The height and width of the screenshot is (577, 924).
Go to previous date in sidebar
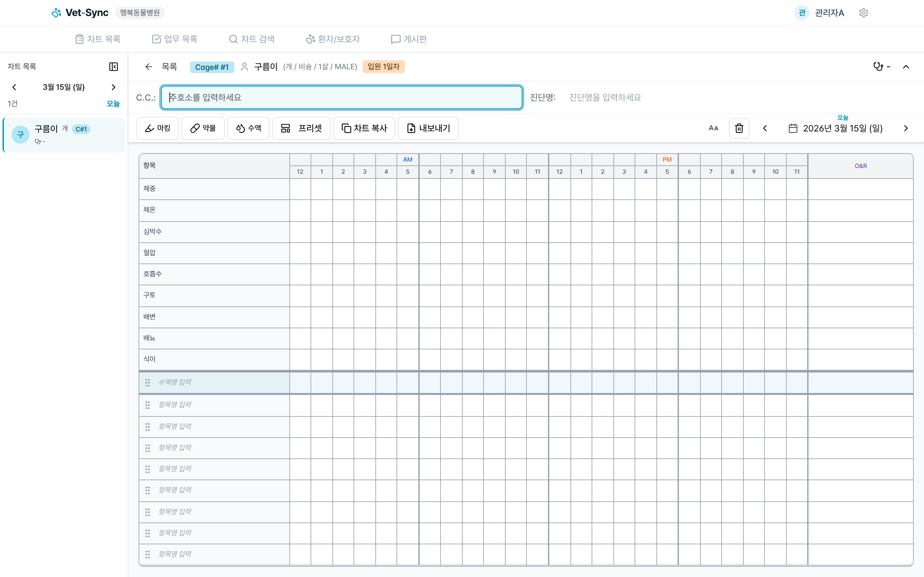tap(14, 87)
